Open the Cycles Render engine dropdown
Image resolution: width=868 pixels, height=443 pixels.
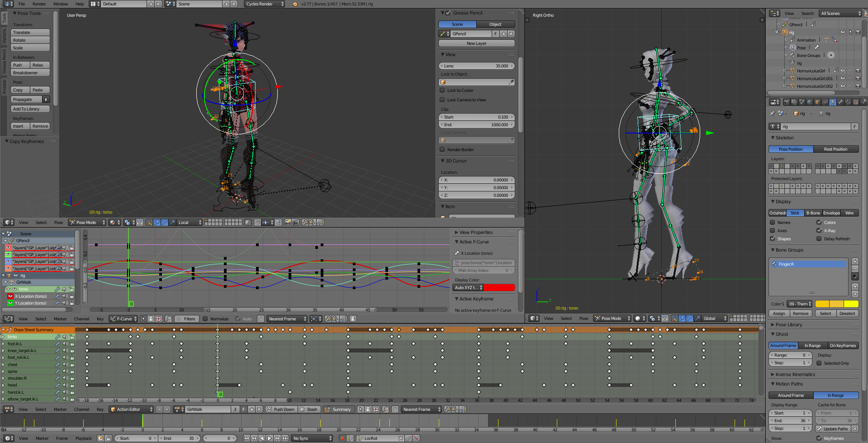(264, 4)
